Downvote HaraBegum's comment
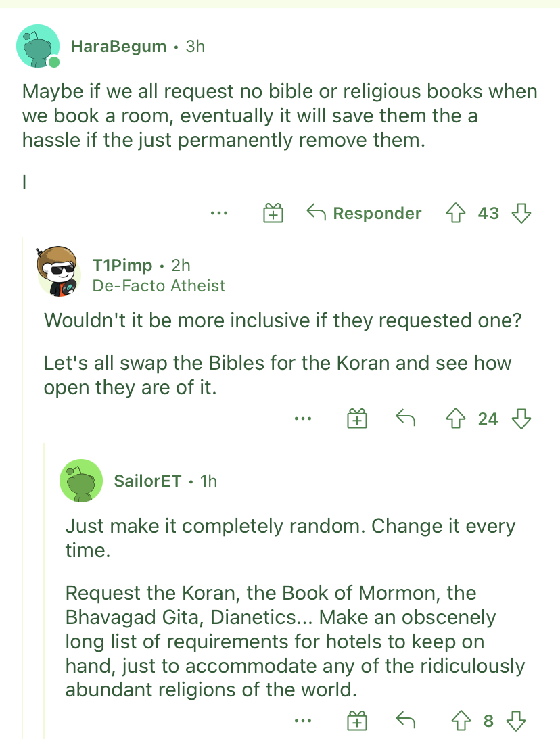This screenshot has width=560, height=739. [x=521, y=213]
